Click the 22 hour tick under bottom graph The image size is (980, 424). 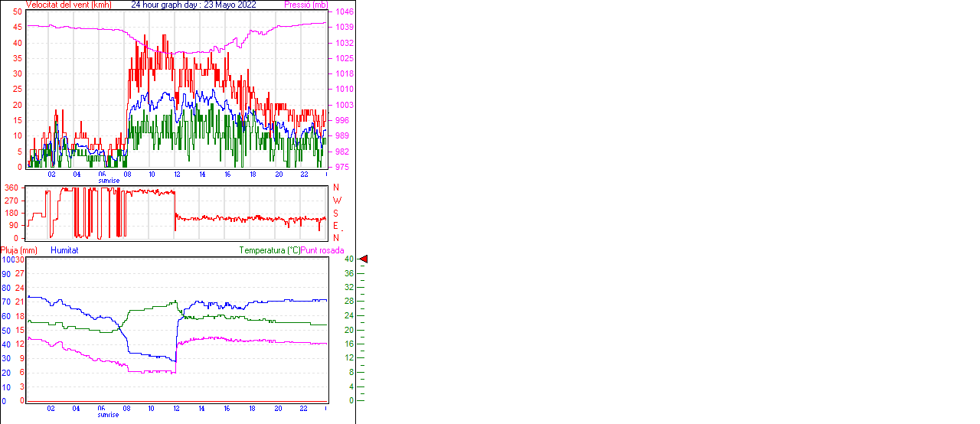(304, 409)
